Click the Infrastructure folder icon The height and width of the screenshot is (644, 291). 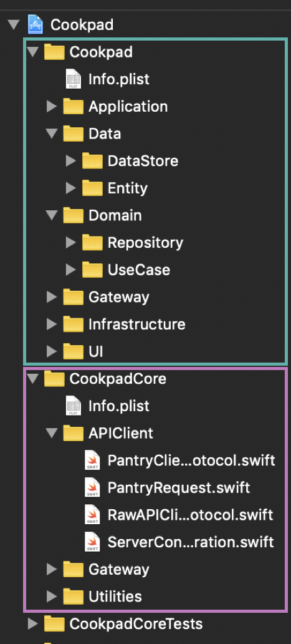[x=74, y=324]
